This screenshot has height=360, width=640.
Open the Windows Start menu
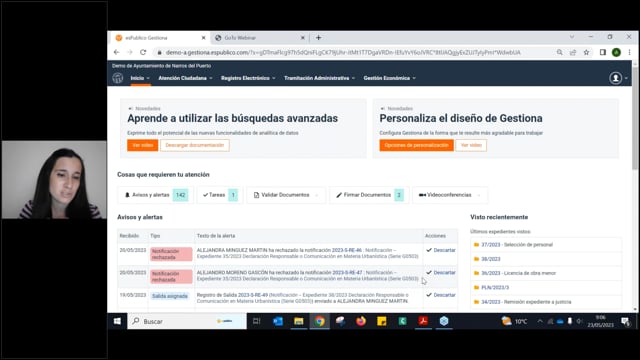[118, 321]
